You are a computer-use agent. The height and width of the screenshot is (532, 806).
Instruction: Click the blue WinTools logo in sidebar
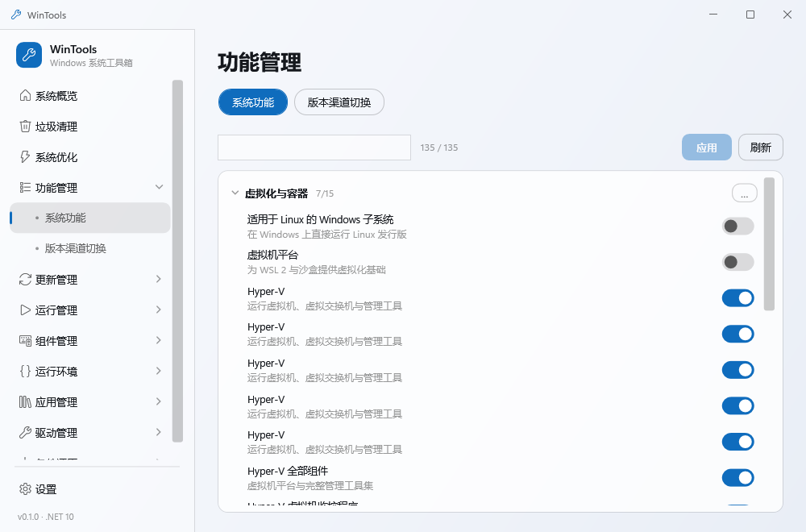coord(29,55)
